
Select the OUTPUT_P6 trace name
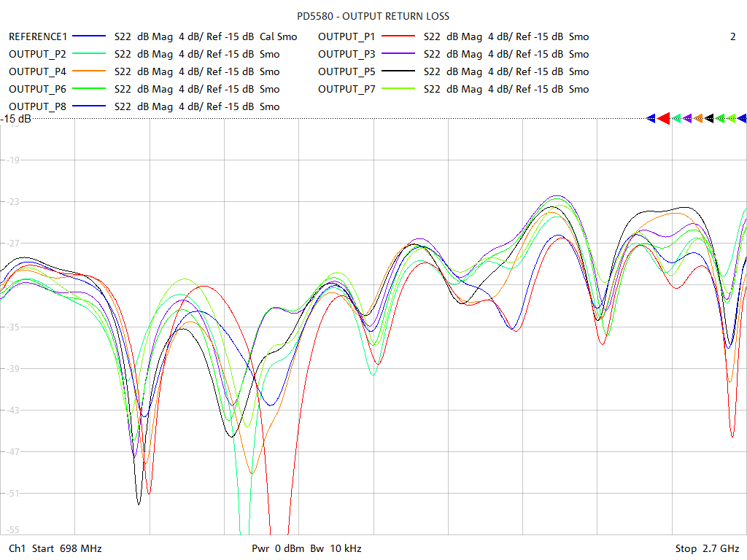coord(38,89)
